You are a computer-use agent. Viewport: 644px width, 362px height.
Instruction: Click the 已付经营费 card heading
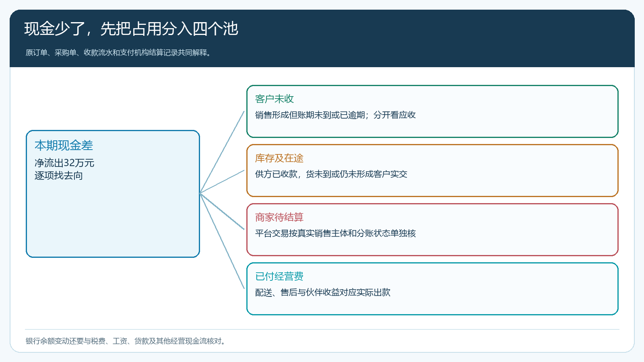point(279,276)
